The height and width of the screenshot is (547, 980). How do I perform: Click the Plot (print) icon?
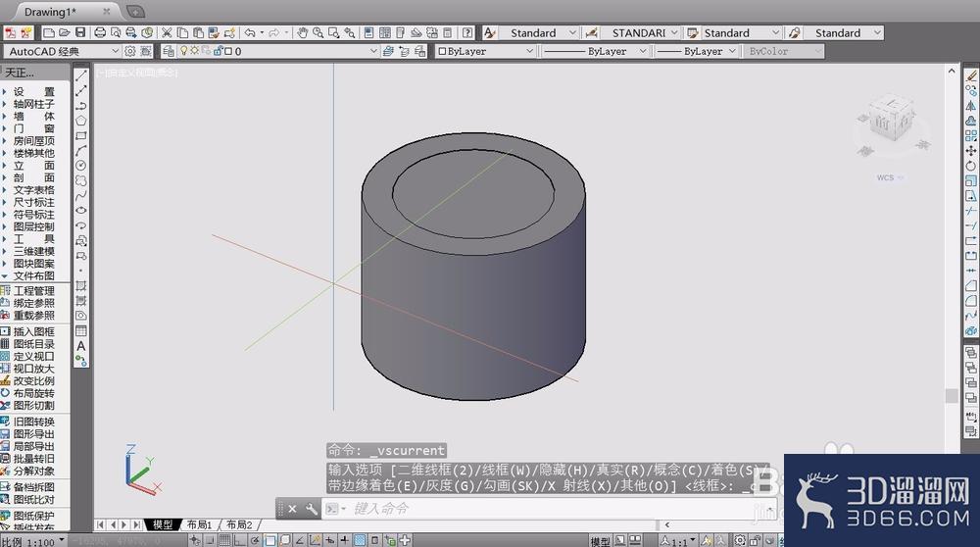point(100,32)
